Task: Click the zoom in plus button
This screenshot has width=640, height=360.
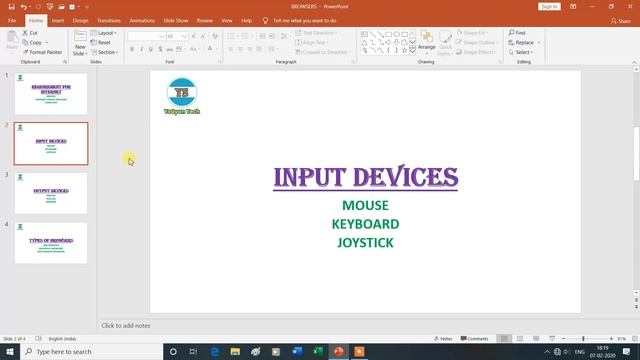Action: pos(611,339)
